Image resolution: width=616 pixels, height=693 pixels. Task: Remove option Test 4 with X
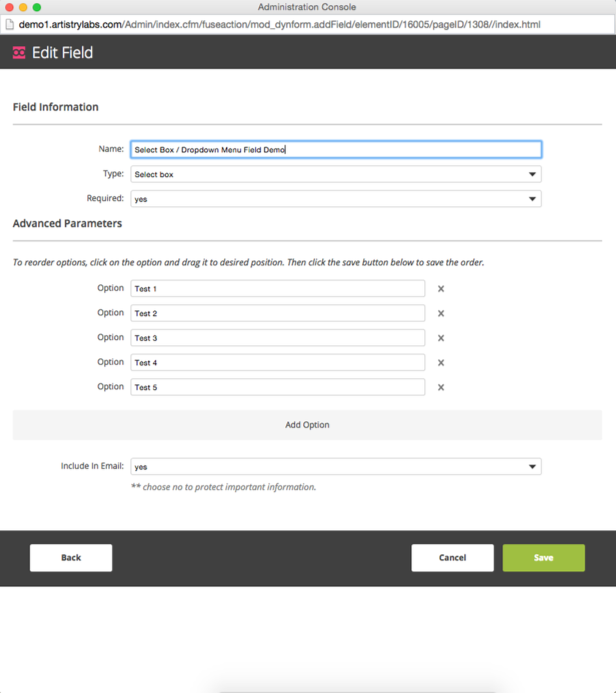pyautogui.click(x=441, y=363)
